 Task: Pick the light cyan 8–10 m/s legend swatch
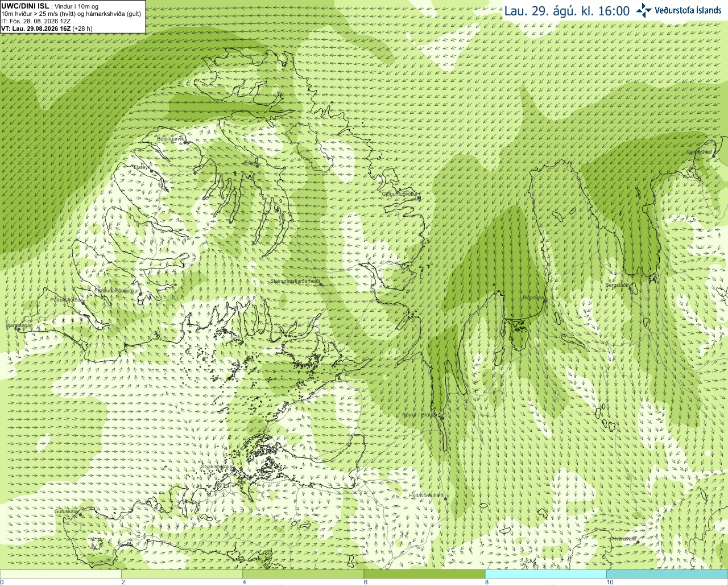coord(545,574)
